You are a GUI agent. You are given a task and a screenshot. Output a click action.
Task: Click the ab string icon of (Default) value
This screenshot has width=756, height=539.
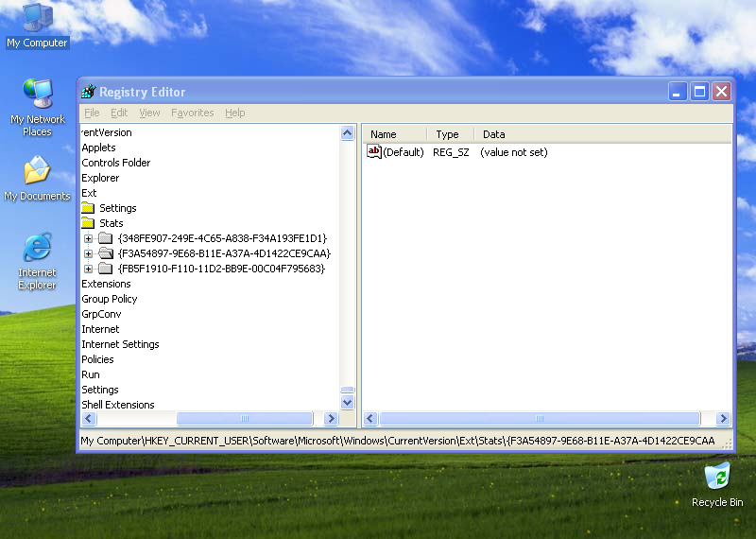373,152
